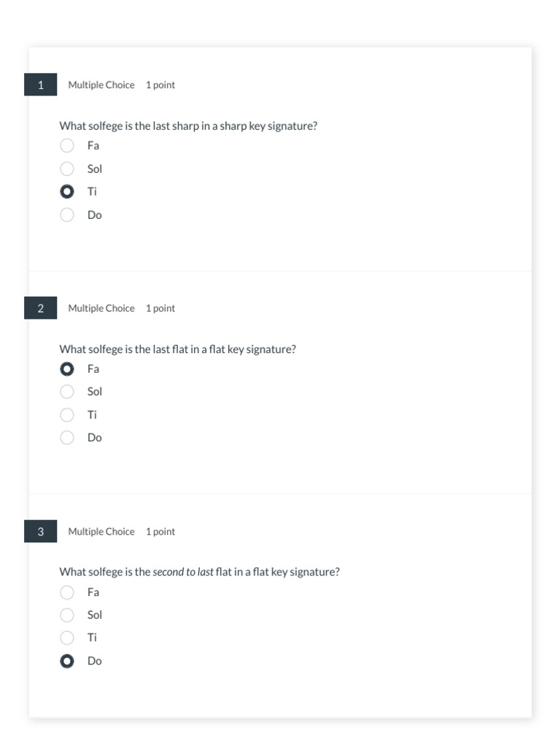Image resolution: width=560 pixels, height=747 pixels.
Task: Select Fa for question 1
Action: pyautogui.click(x=67, y=146)
